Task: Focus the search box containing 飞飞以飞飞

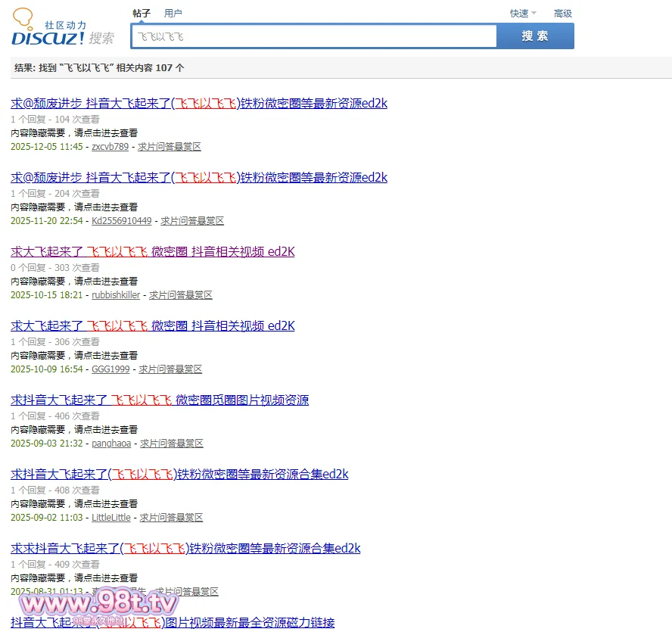Action: [313, 36]
